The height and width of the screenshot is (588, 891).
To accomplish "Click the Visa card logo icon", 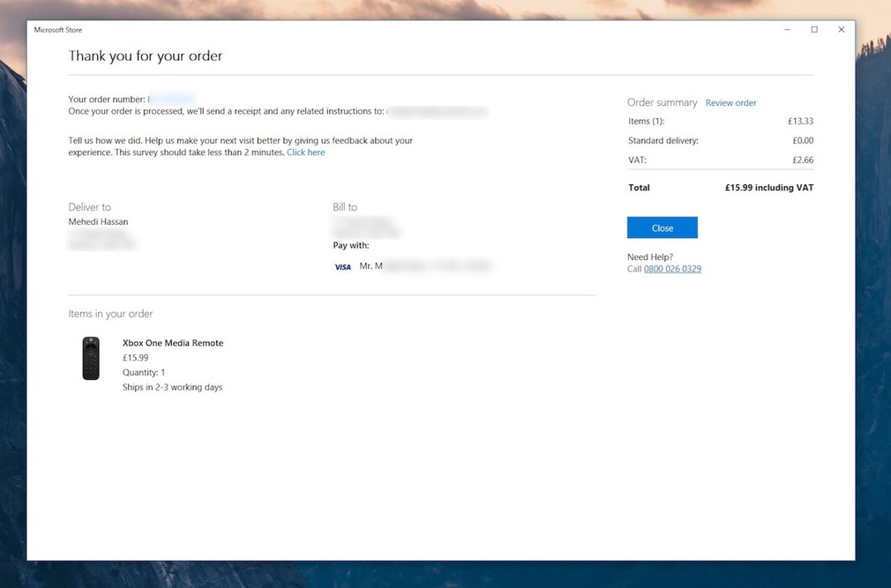I will coord(342,267).
